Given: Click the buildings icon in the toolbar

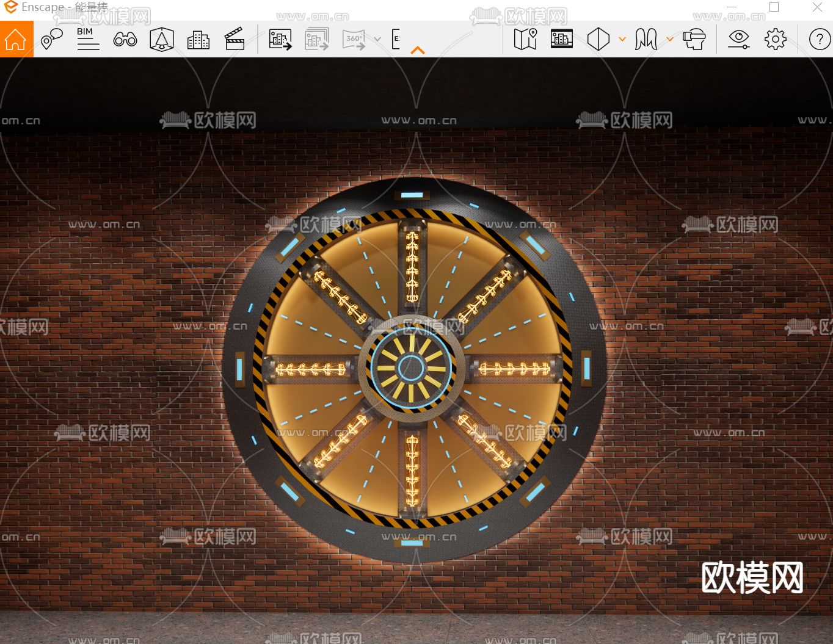Looking at the screenshot, I should point(198,40).
